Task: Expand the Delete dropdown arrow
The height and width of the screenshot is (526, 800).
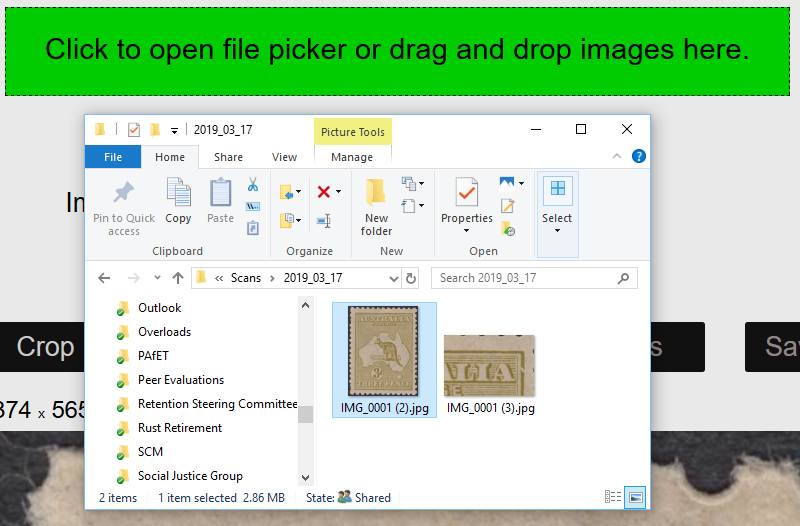Action: (338, 192)
